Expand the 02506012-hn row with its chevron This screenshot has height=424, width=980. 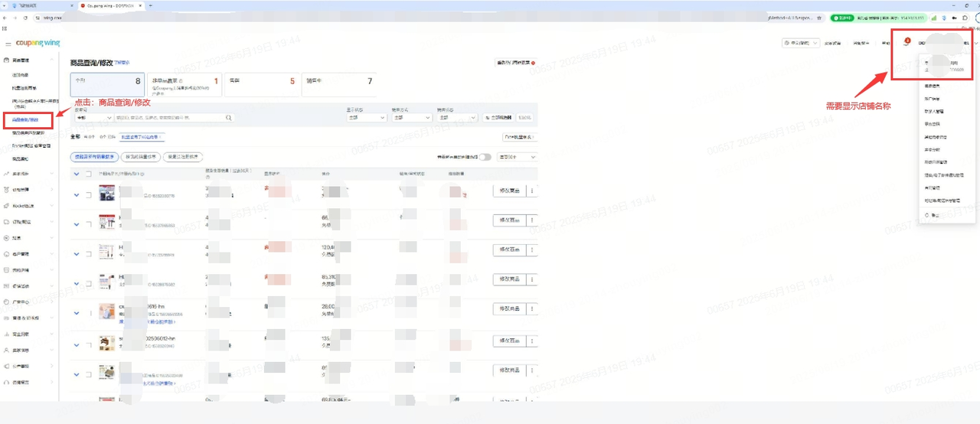pos(77,344)
